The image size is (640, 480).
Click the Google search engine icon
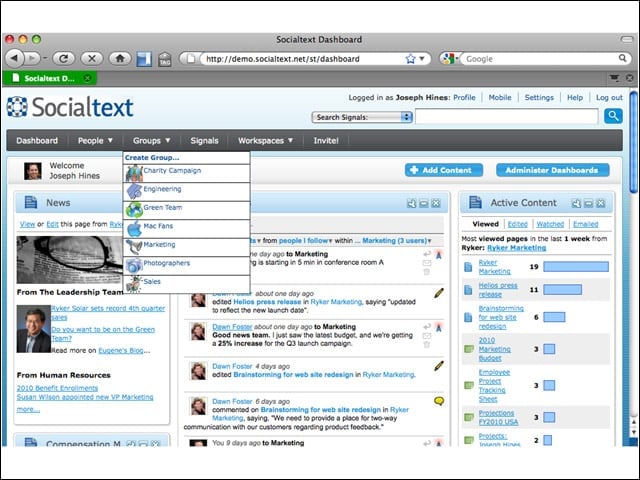click(x=448, y=59)
